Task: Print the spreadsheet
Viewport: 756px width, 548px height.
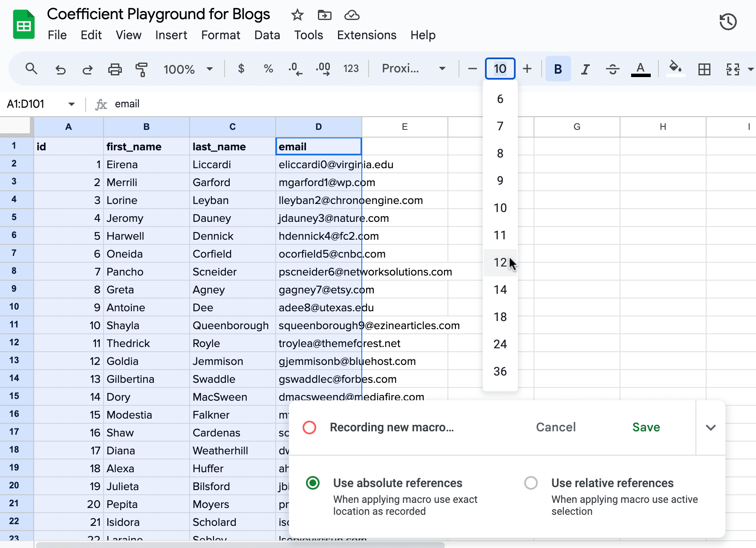Action: (x=115, y=69)
